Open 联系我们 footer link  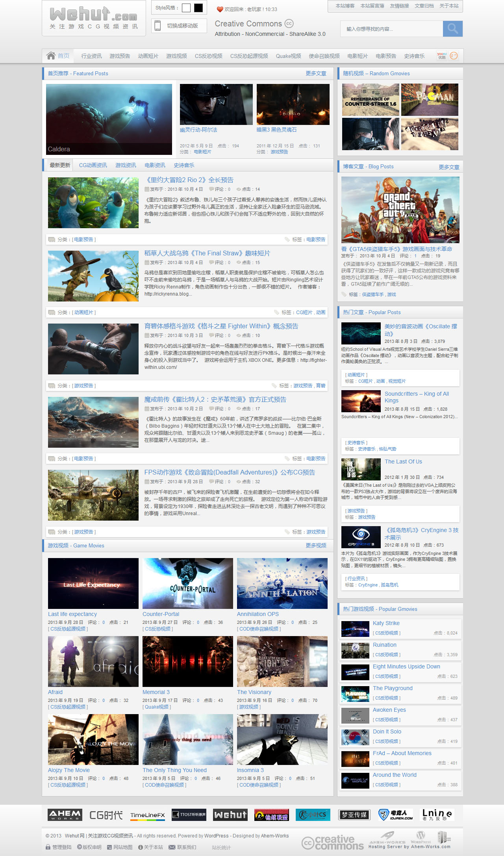coord(182,847)
